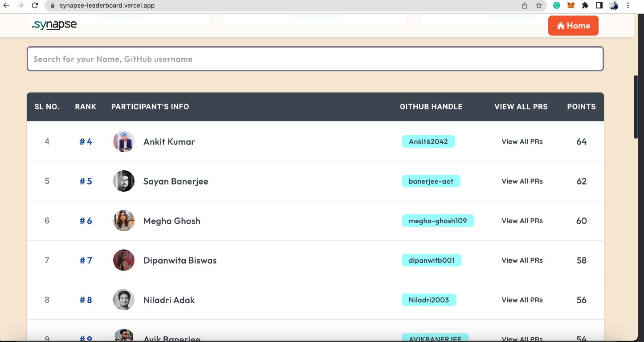Bookmark this page with the star icon
644x342 pixels.
[539, 6]
